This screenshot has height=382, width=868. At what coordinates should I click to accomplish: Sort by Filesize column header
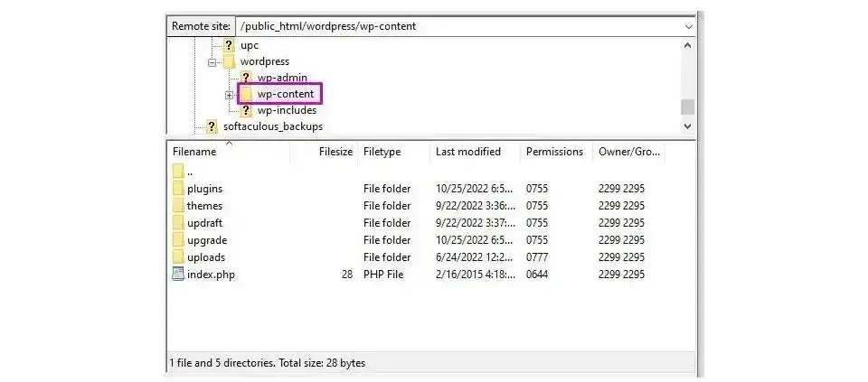click(335, 152)
